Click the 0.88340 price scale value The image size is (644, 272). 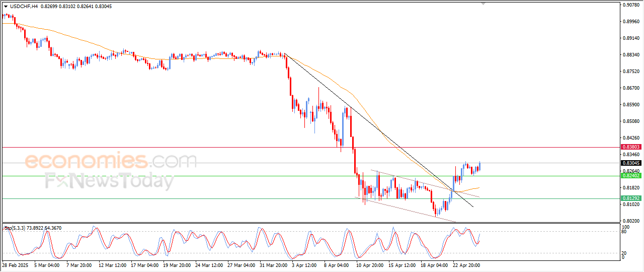[631, 55]
